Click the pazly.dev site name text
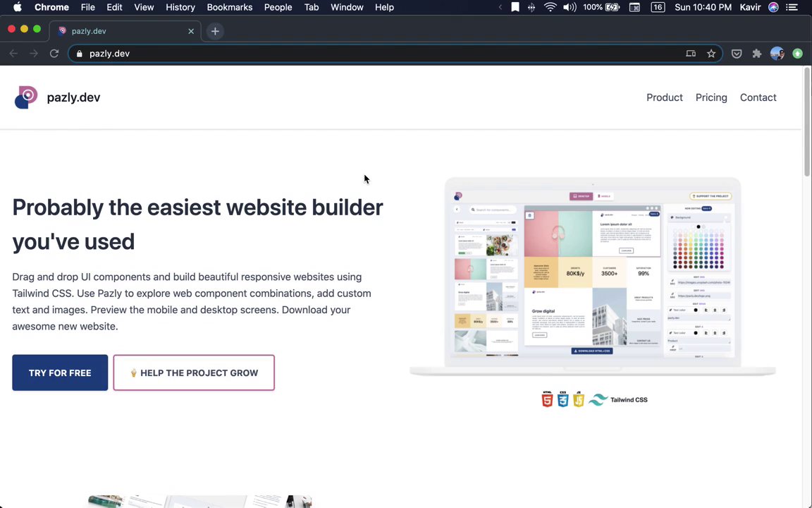Viewport: 812px width, 508px height. (x=73, y=97)
